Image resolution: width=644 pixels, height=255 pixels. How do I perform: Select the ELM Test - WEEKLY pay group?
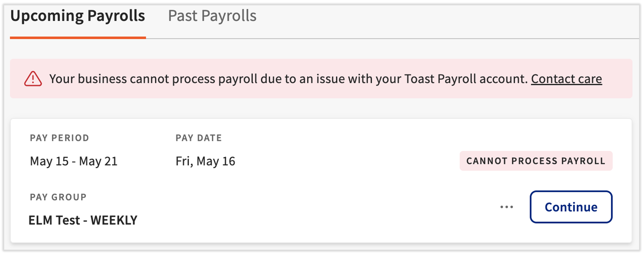point(83,220)
